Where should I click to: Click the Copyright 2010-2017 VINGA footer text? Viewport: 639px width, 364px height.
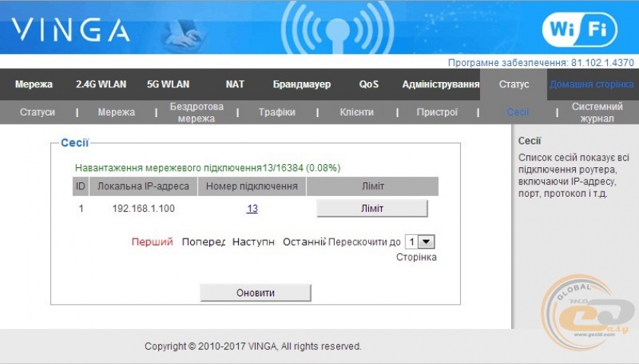click(253, 347)
